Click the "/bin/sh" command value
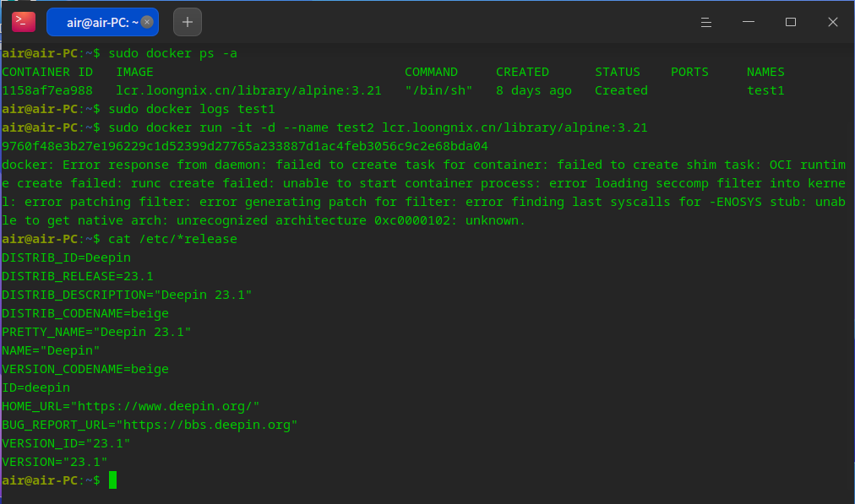Image resolution: width=855 pixels, height=504 pixels. pos(439,90)
